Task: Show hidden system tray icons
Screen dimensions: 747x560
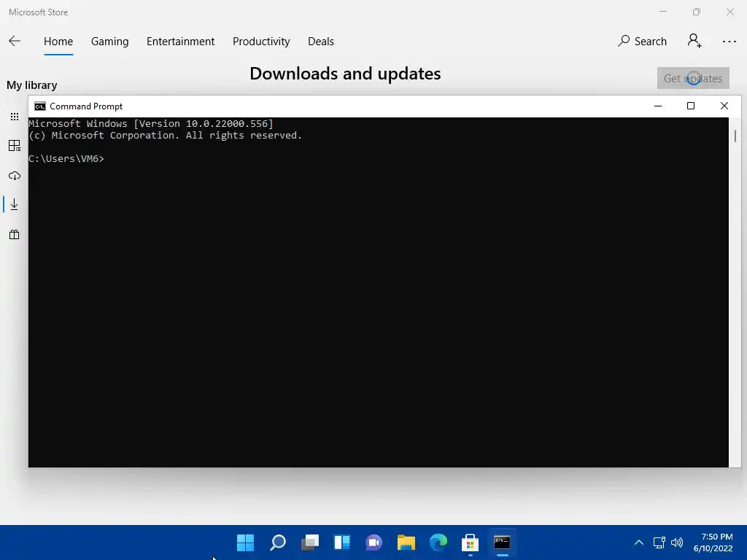Action: (639, 542)
